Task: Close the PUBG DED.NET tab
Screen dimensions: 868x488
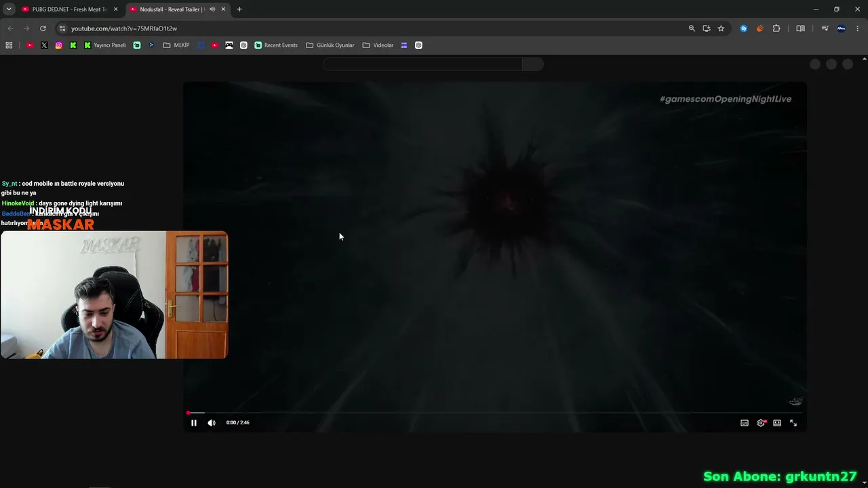Action: [x=115, y=9]
